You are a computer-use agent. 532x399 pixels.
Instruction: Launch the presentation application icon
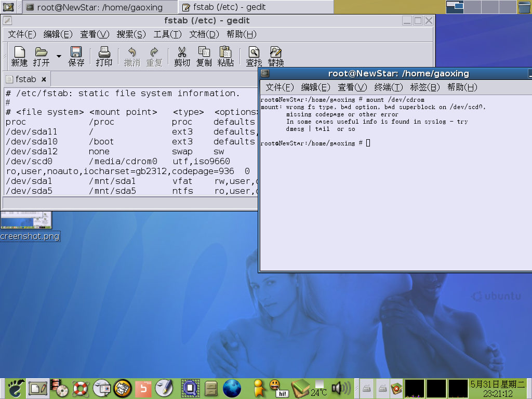tap(102, 389)
